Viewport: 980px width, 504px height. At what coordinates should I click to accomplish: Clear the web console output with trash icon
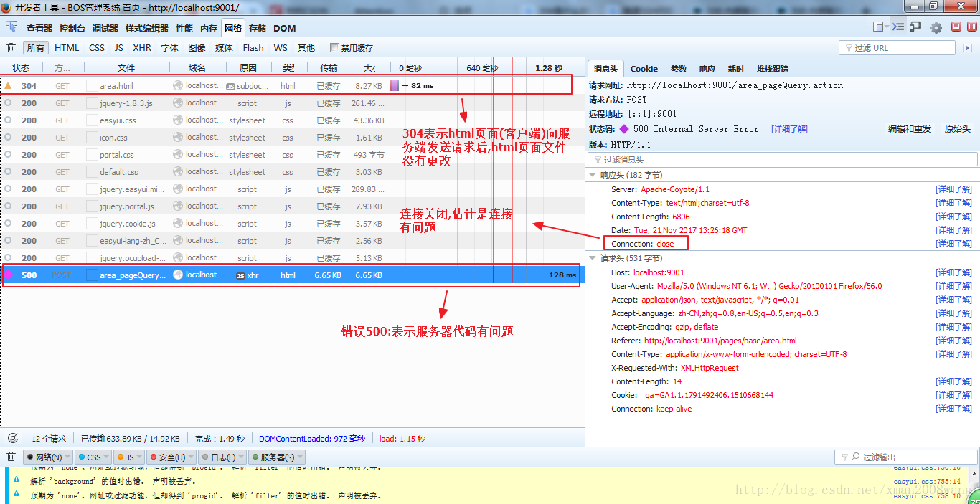pyautogui.click(x=11, y=457)
